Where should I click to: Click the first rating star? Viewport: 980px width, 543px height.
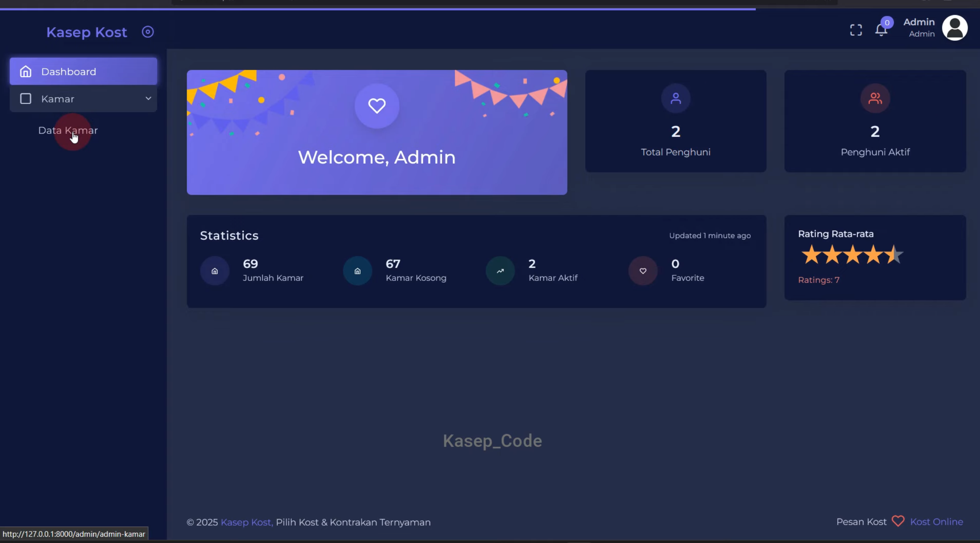tap(811, 255)
